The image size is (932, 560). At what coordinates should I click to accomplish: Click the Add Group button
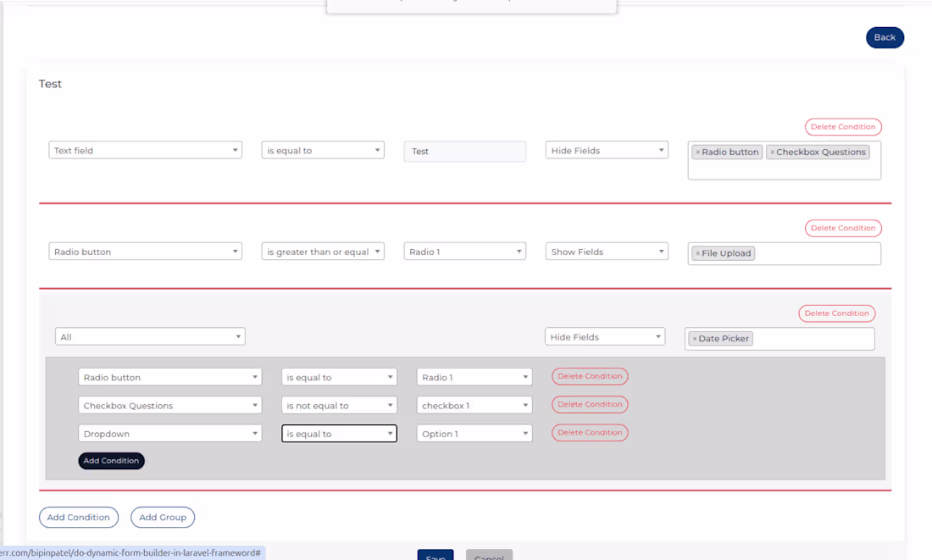163,517
